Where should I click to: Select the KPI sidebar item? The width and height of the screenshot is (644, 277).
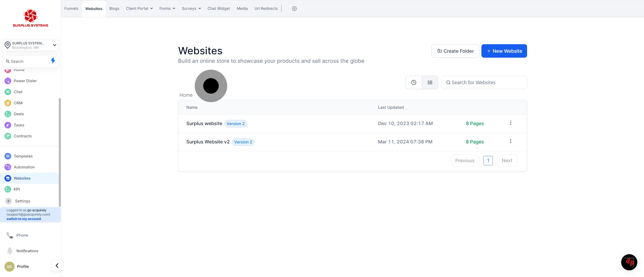[16, 189]
